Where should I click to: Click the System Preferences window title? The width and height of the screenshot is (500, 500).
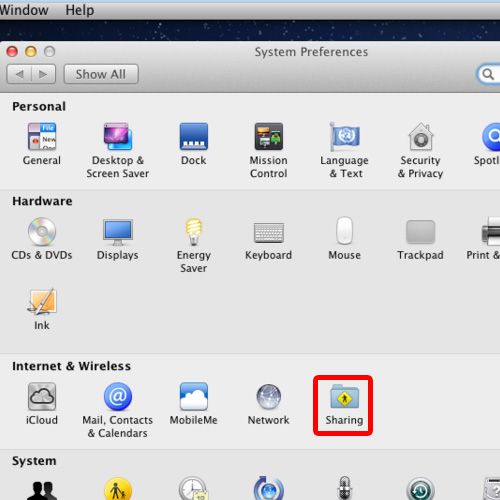coord(311,52)
